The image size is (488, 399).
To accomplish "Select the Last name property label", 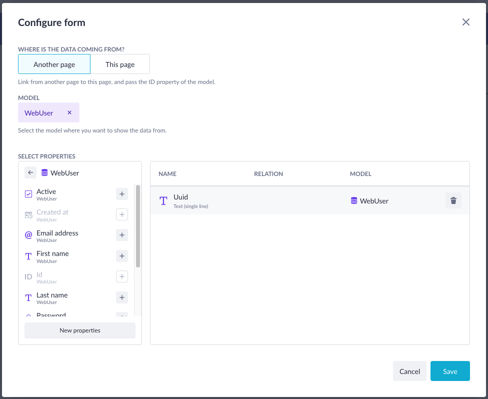I will [52, 295].
